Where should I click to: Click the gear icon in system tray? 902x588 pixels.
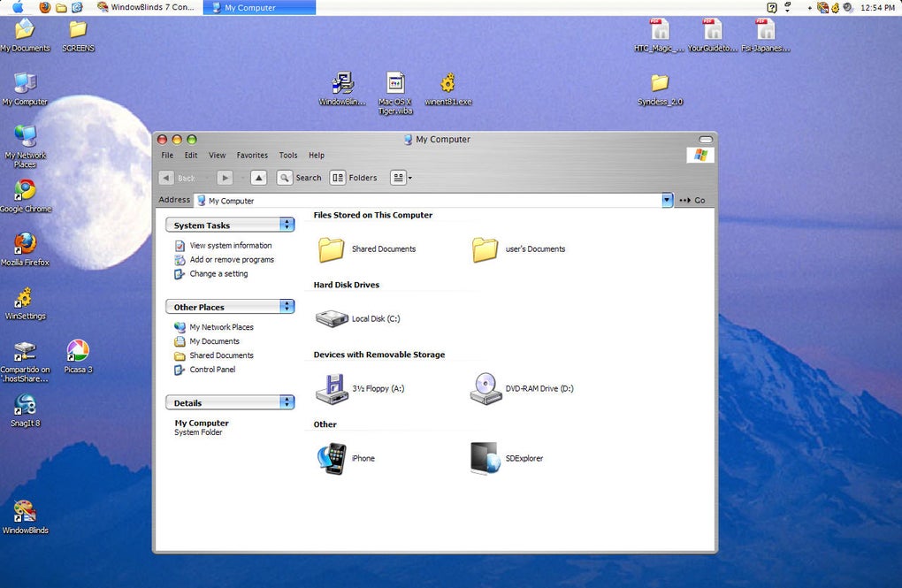835,7
